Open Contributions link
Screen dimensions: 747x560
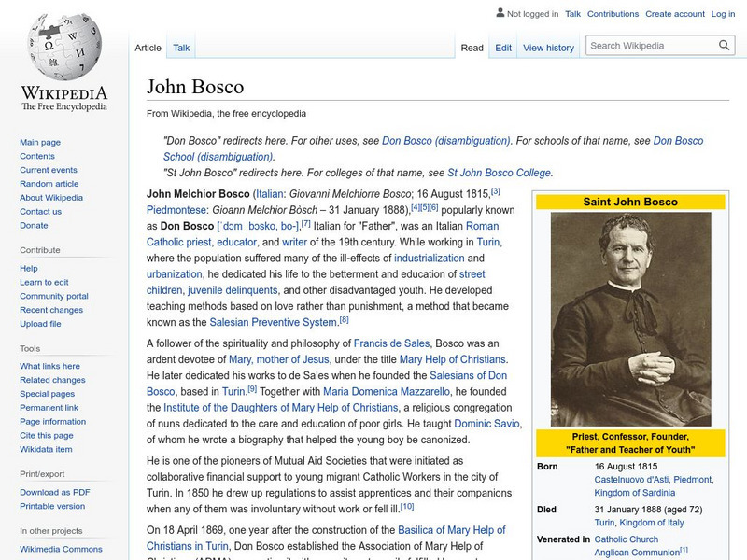(613, 14)
